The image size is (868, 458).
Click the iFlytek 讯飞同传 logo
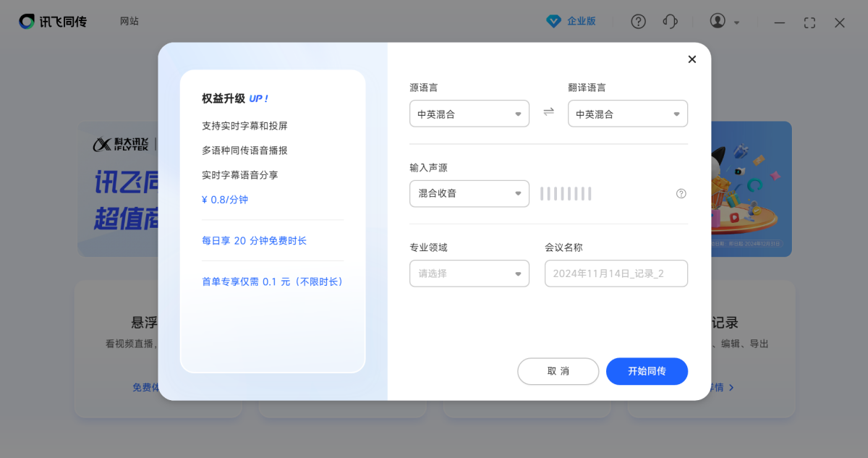(53, 22)
